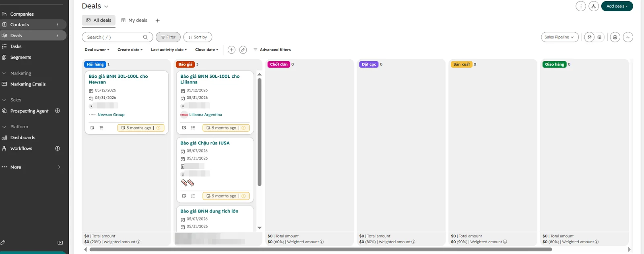This screenshot has height=254, width=644.
Task: Expand the Create date filter dropdown
Action: [x=130, y=50]
